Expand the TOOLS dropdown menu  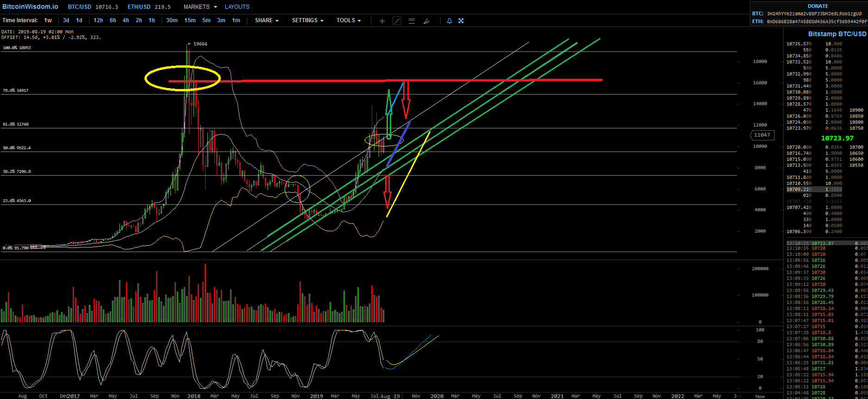pos(349,20)
